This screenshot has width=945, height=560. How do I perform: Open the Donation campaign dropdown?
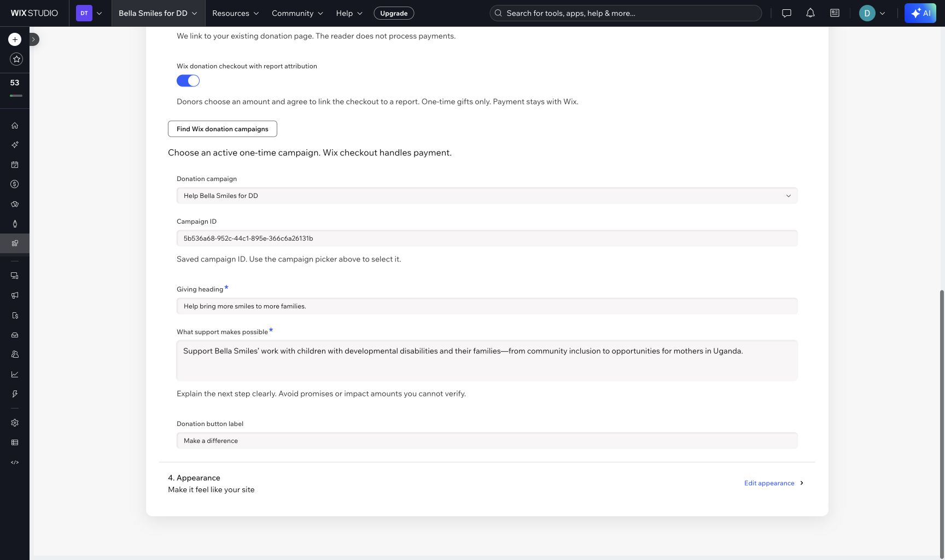487,196
